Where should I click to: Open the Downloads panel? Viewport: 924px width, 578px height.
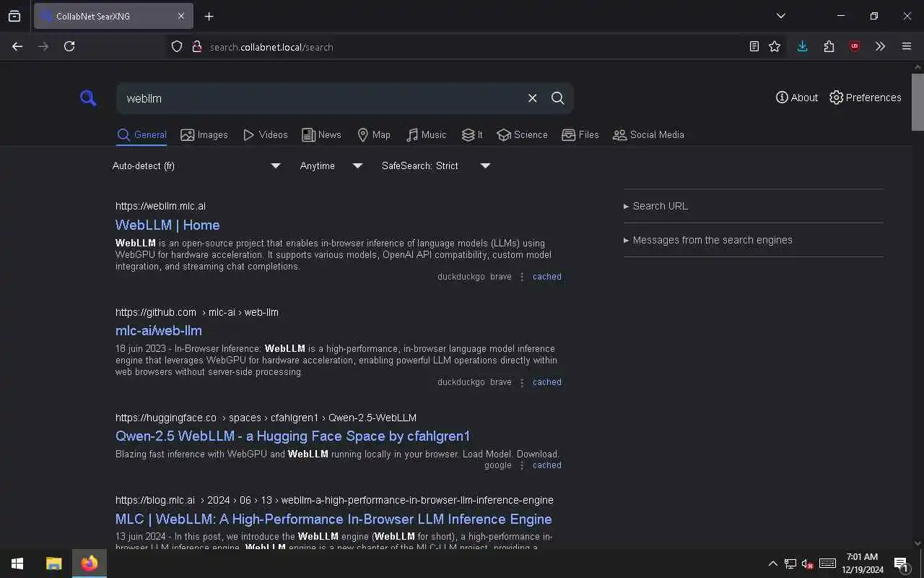(802, 46)
